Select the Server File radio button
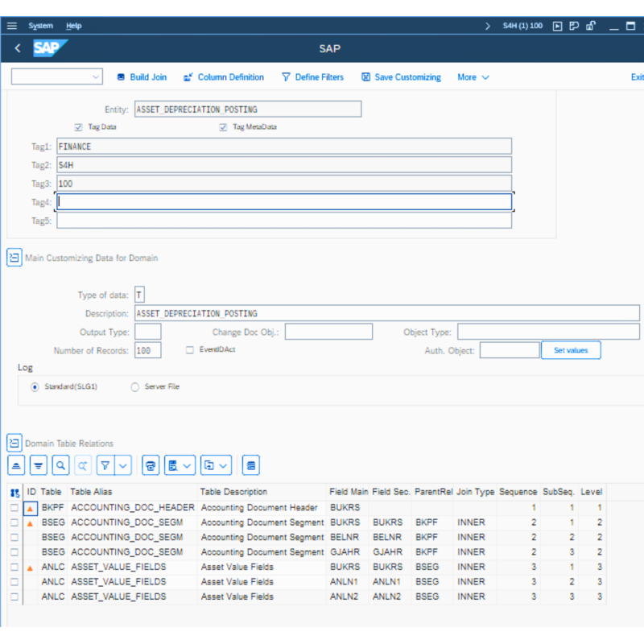 point(134,387)
